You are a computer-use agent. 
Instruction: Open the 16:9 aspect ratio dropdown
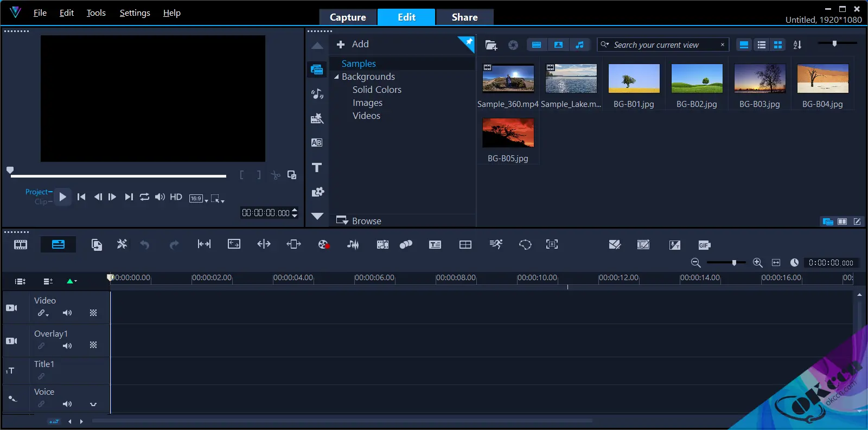pyautogui.click(x=199, y=199)
